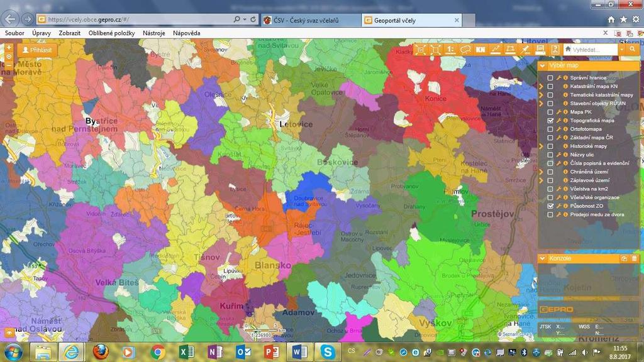Expand the Historické mapy group
The image size is (644, 362).
pyautogui.click(x=541, y=146)
